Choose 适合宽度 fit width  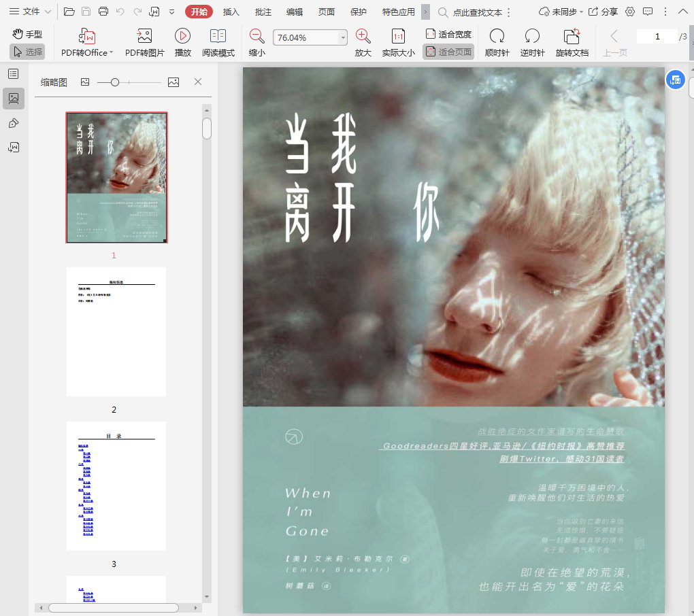tap(448, 34)
